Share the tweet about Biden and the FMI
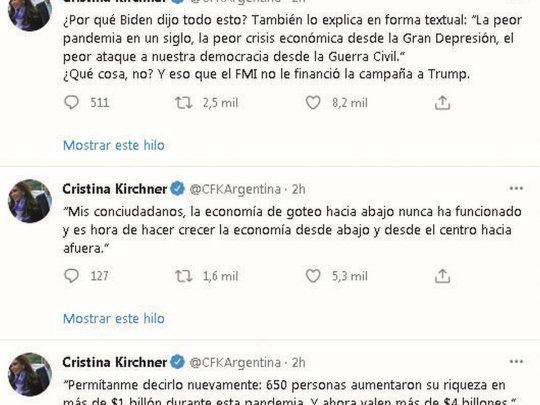540x405 pixels. (442, 103)
